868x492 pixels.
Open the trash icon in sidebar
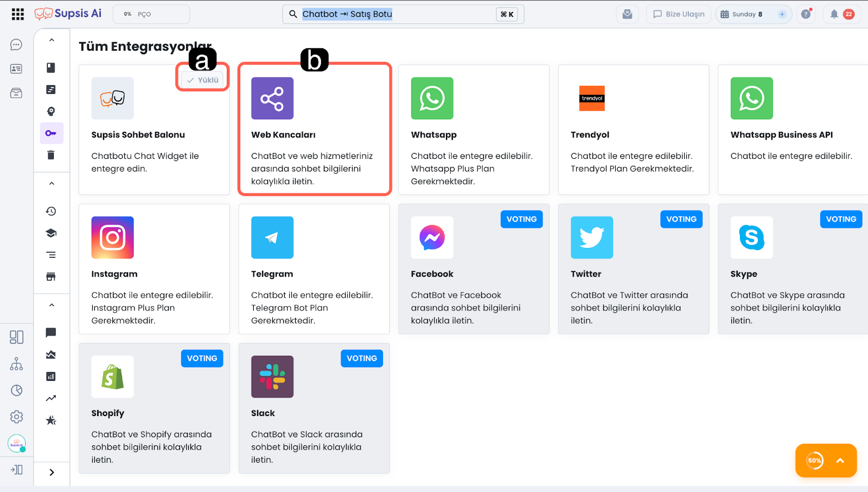[x=51, y=155]
